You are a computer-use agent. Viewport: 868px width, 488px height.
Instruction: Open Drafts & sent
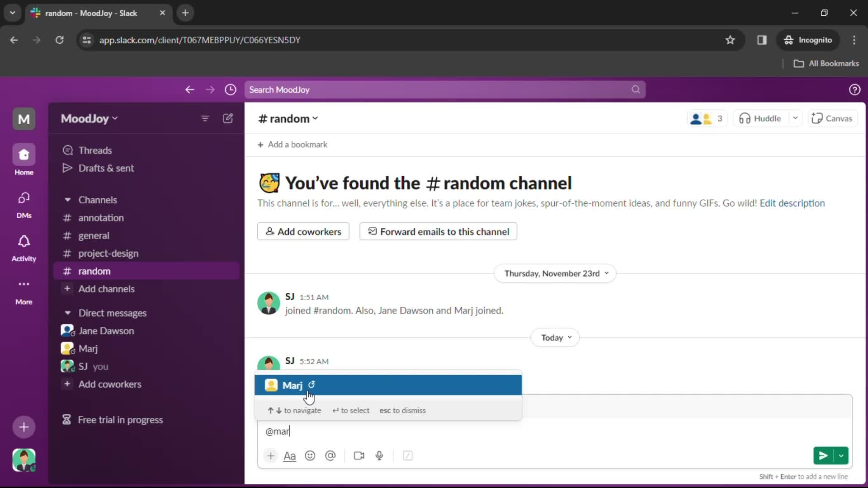(146, 169)
